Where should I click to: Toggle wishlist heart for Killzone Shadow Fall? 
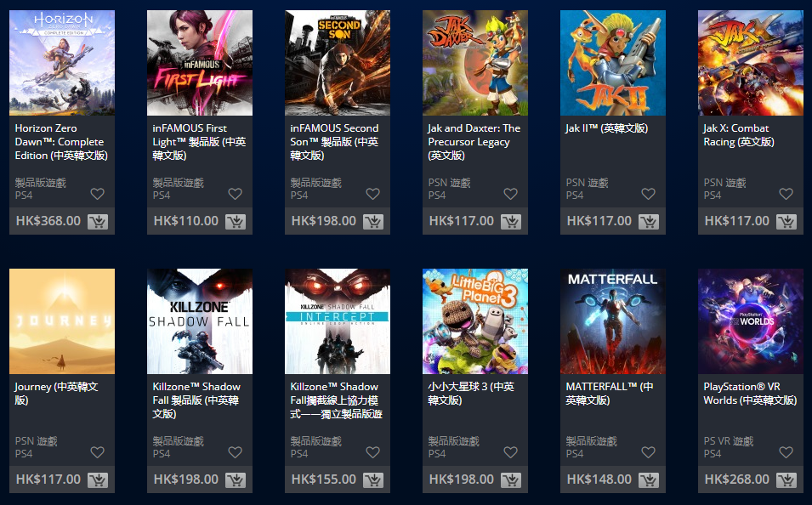(236, 452)
